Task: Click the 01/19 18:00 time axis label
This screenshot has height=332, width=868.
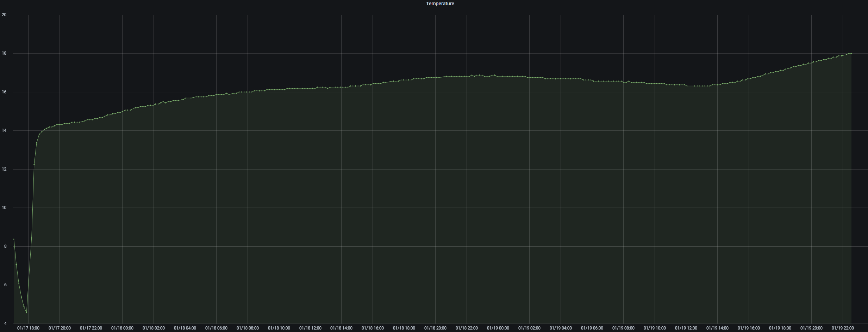Action: coord(780,328)
